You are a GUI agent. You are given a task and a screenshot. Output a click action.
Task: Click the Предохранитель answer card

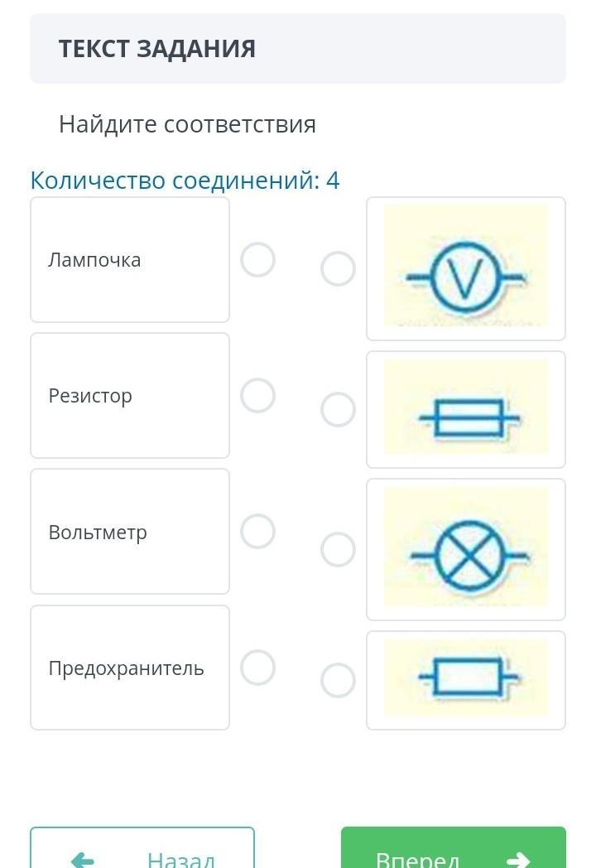pos(130,668)
